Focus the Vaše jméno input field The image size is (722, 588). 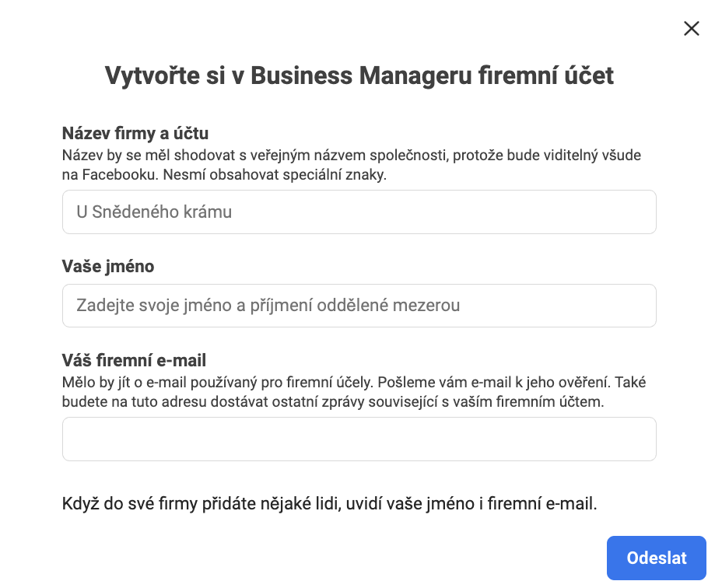(359, 306)
